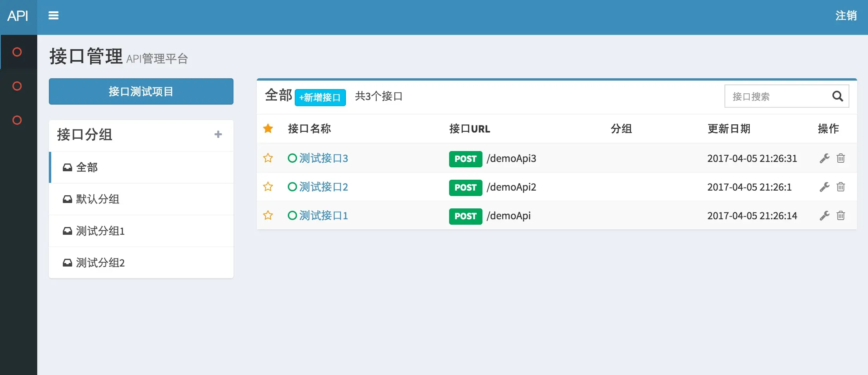
Task: Click wrench icon for 测试接口2
Action: pos(825,187)
